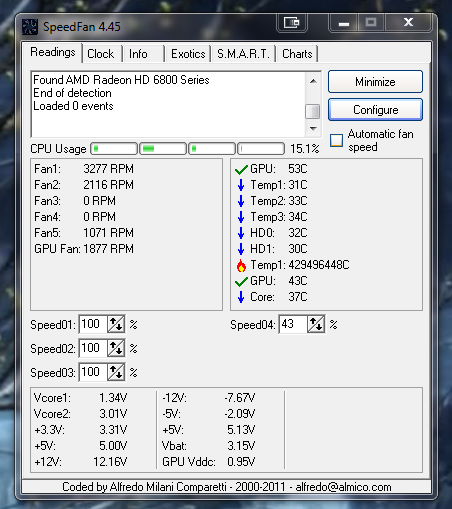Click the Minimize button
The image size is (452, 509).
[375, 82]
